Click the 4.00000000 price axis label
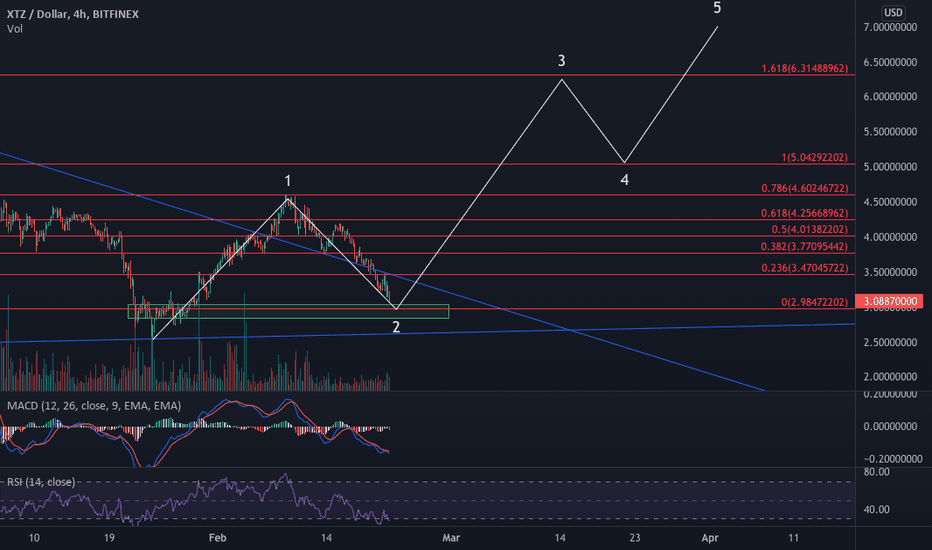The width and height of the screenshot is (932, 550). pos(890,237)
